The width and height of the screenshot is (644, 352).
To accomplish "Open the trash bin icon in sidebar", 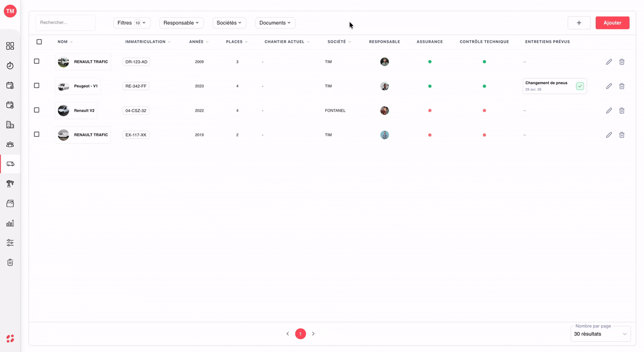I will pyautogui.click(x=10, y=262).
